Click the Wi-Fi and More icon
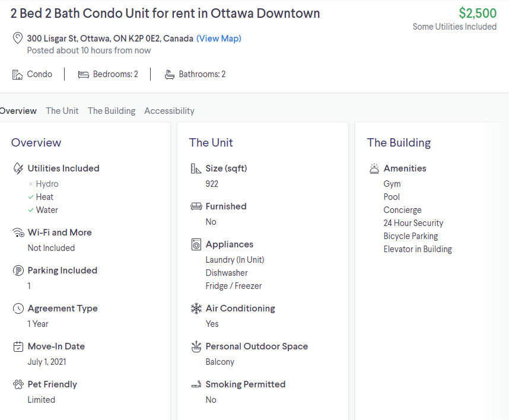Screen dimensions: 509x420 click(18, 233)
